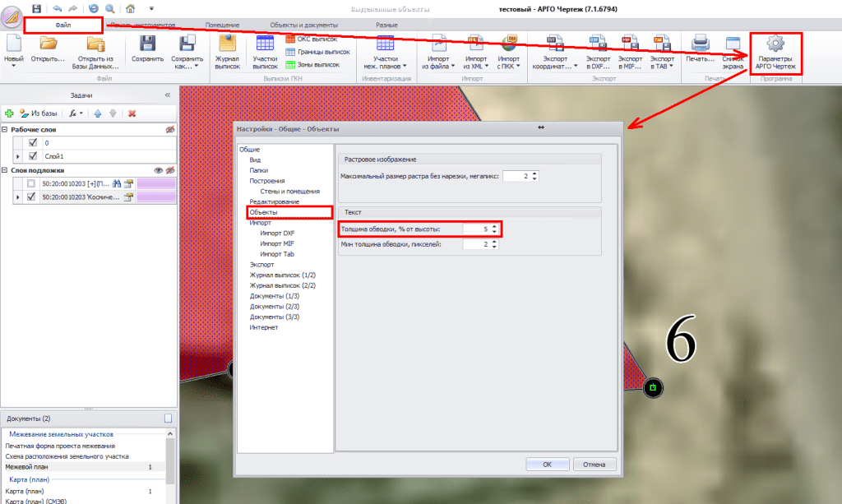
Task: Undo the last action in title bar
Action: 57,8
